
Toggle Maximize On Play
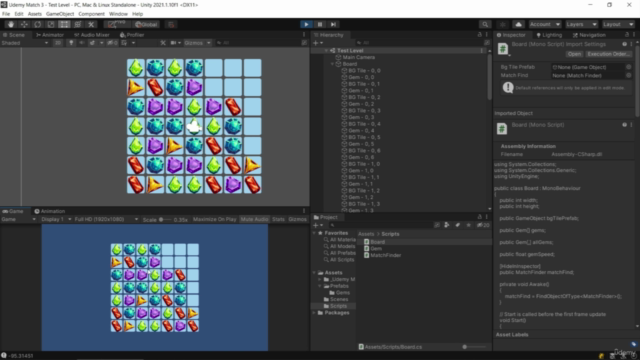coord(214,219)
